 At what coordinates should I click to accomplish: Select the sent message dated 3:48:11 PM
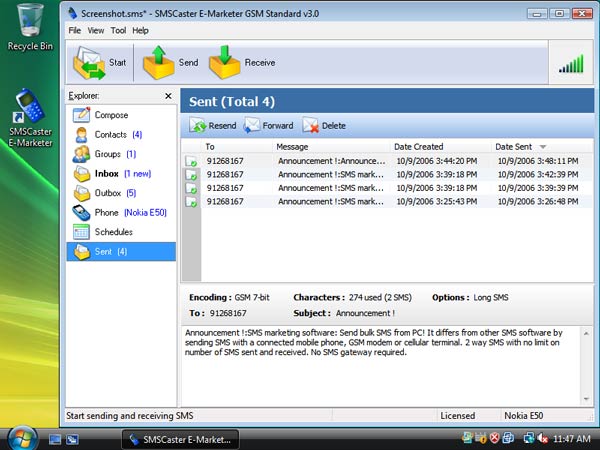click(x=385, y=160)
